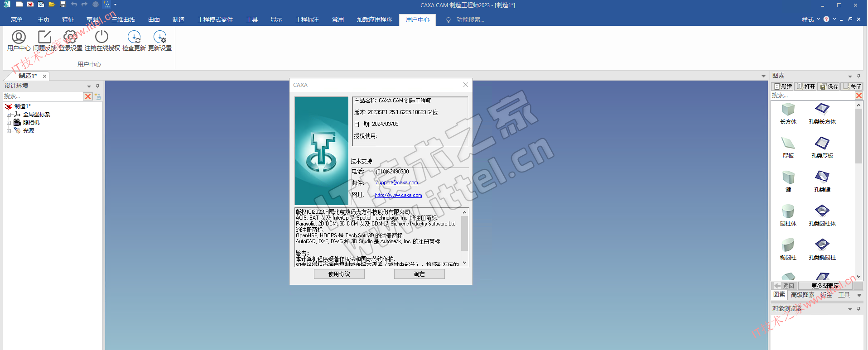Show more catalog tabs via the overflow arrow
Image resolution: width=868 pixels, height=350 pixels.
click(859, 295)
